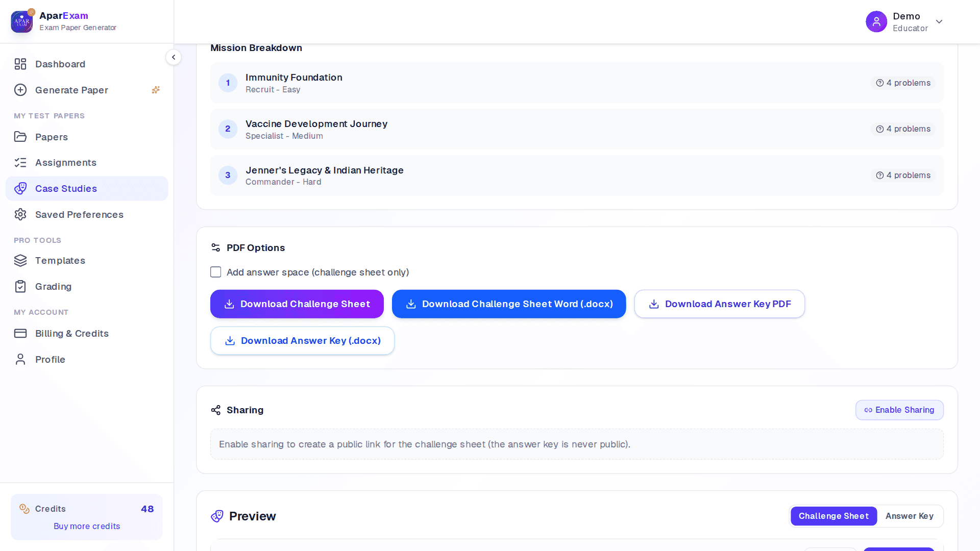Click the Preview heading icon
This screenshot has width=980, height=551.
coord(217,516)
